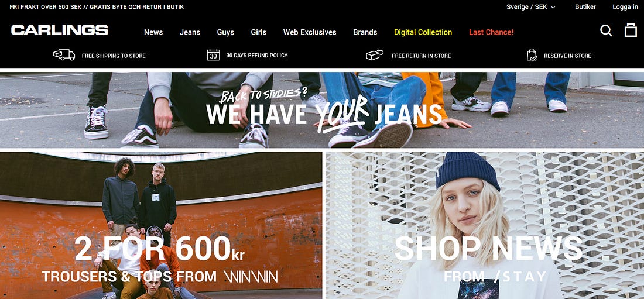Open the shopping bag icon
The height and width of the screenshot is (299, 644).
pos(631,30)
